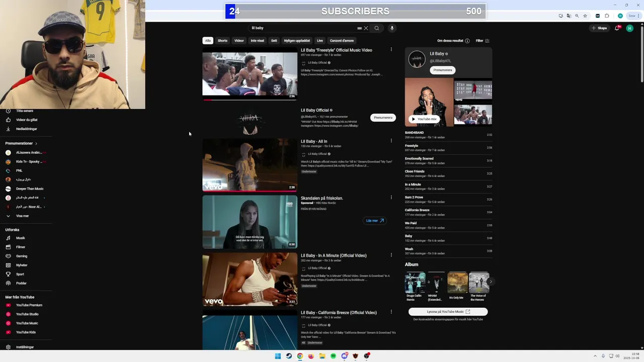The width and height of the screenshot is (644, 362).
Task: Play the YouTube mix in side panel
Action: tap(424, 119)
